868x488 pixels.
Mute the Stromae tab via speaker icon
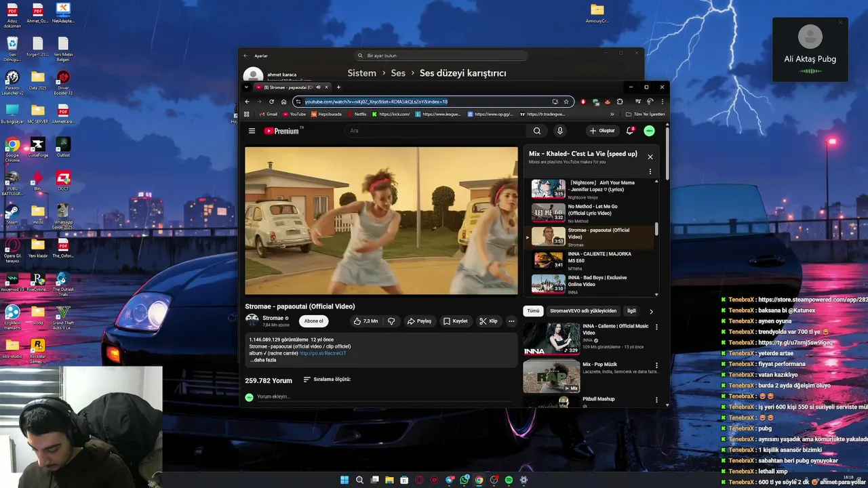[x=319, y=87]
